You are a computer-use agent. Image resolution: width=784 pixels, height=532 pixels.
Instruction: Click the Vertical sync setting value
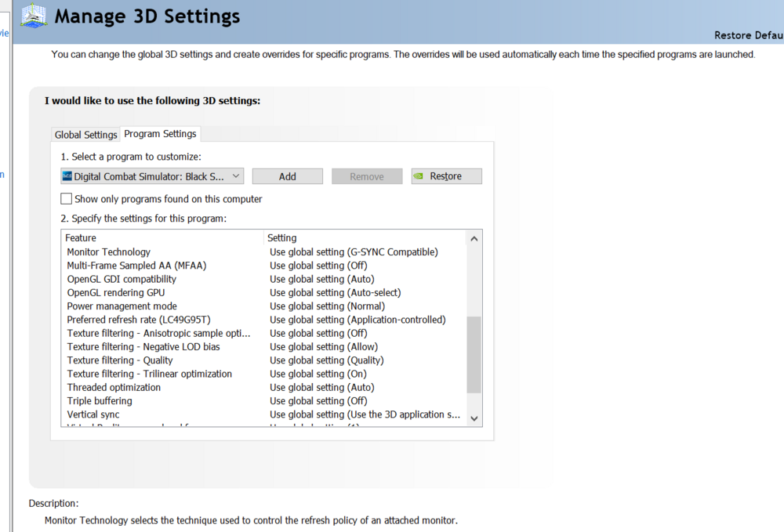point(365,414)
